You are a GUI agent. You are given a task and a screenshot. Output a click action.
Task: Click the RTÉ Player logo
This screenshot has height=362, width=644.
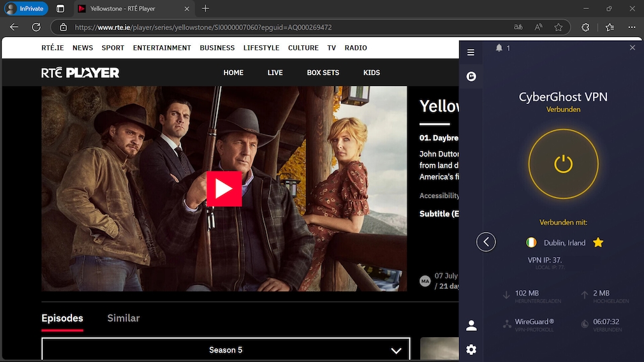click(80, 73)
